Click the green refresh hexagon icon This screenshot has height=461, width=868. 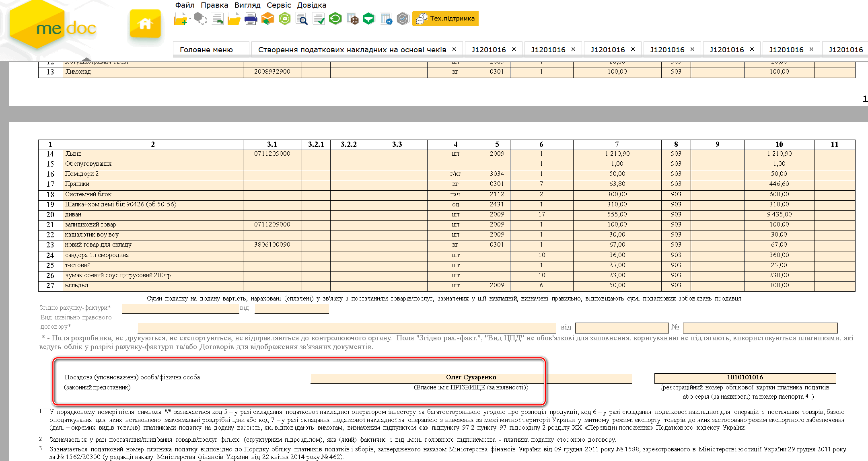[x=335, y=19]
